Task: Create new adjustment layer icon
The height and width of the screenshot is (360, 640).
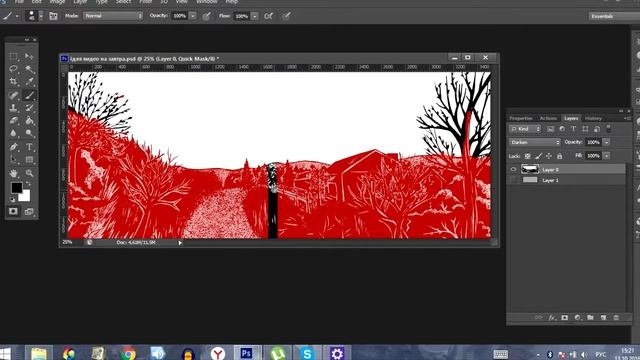Action: [578, 317]
